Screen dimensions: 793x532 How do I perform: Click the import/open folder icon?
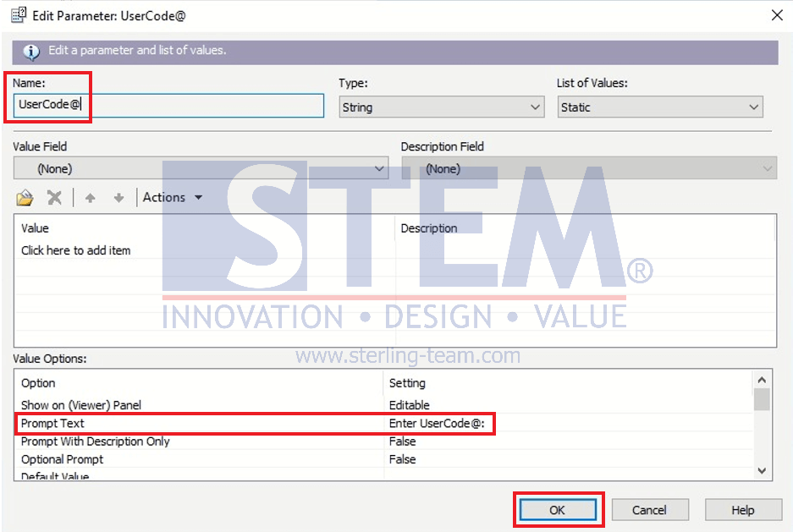point(25,198)
